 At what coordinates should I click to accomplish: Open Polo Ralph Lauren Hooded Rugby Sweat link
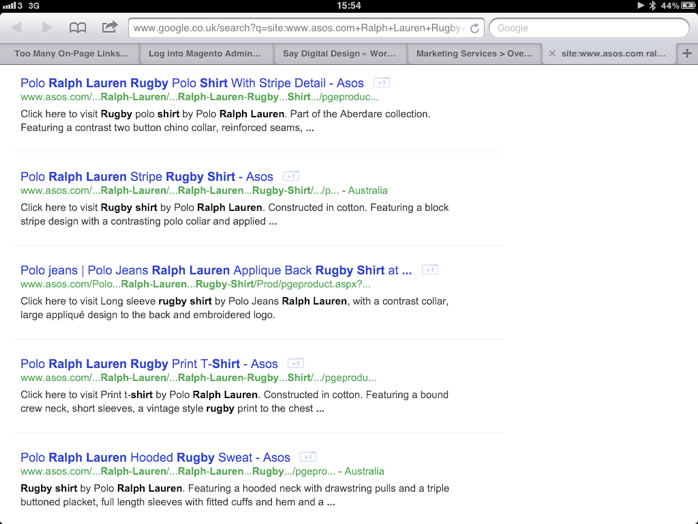pos(155,457)
